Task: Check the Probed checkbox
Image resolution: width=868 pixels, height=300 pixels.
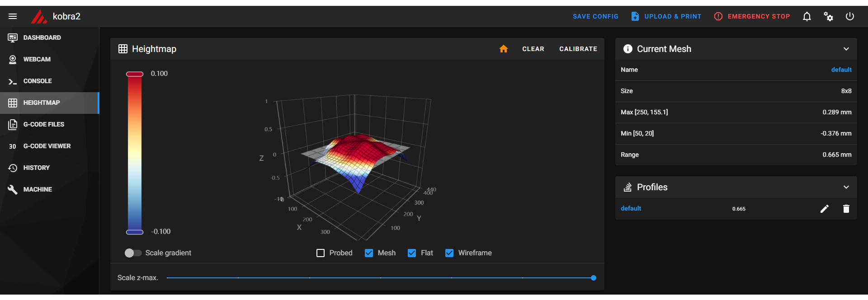Action: point(321,253)
